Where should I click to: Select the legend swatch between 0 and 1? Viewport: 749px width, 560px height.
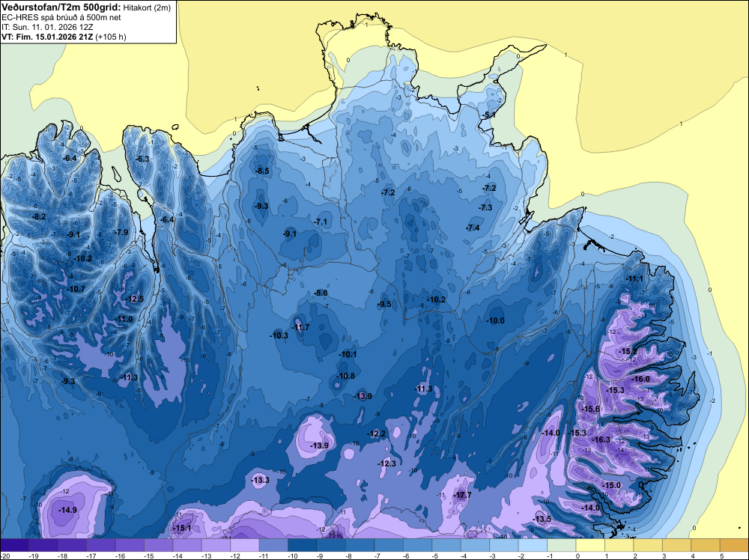pyautogui.click(x=590, y=545)
